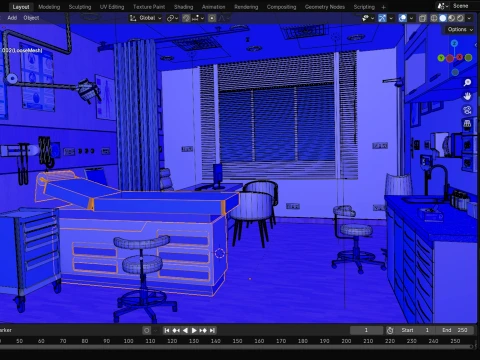Viewport: 480px width, 360px height.
Task: Toggle proportional editing
Action: coord(212,18)
